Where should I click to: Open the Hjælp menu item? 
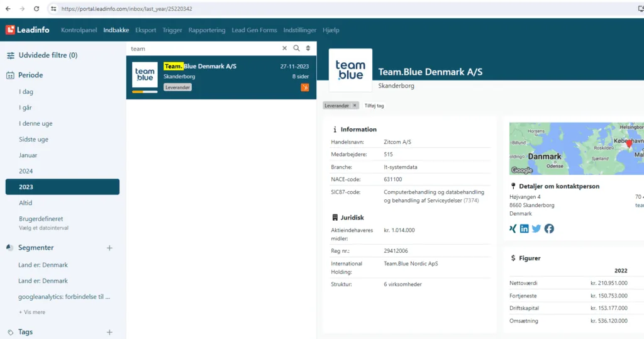coord(331,30)
